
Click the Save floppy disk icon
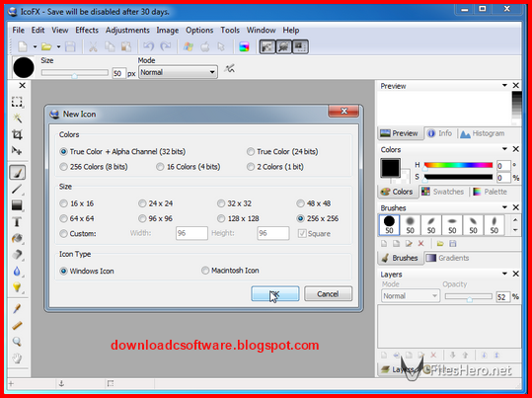point(70,46)
